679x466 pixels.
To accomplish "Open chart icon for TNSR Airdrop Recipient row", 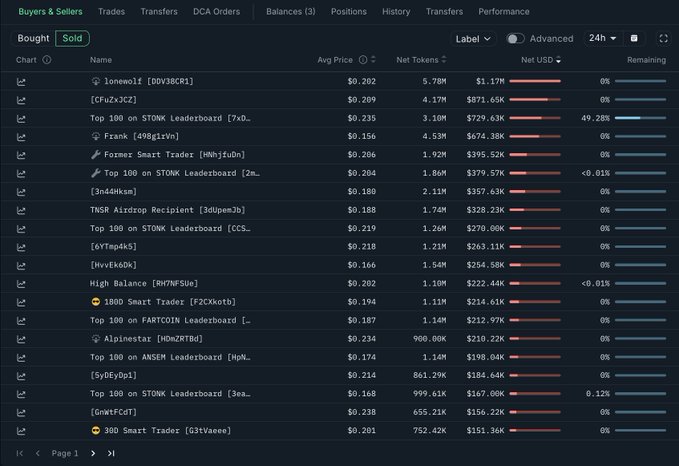I will click(21, 210).
